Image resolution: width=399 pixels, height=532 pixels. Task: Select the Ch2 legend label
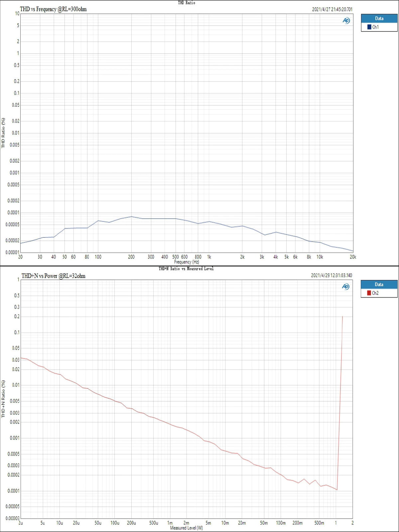pos(375,293)
